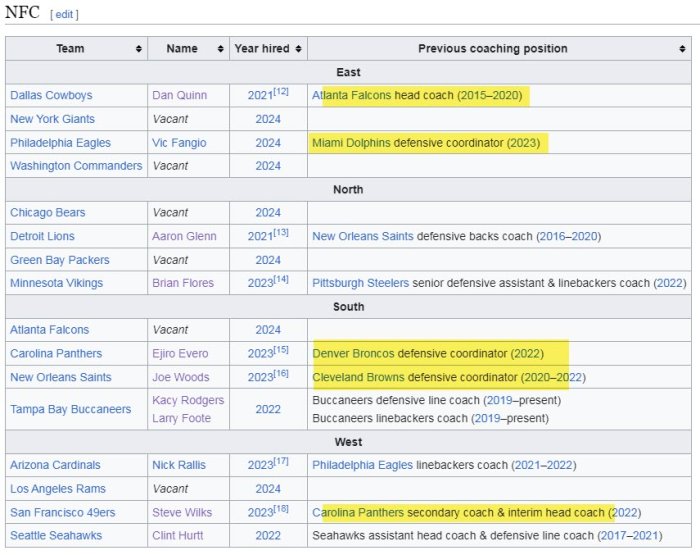Click 2017 link in Seahawks coaching position
700x555 pixels.
point(613,535)
